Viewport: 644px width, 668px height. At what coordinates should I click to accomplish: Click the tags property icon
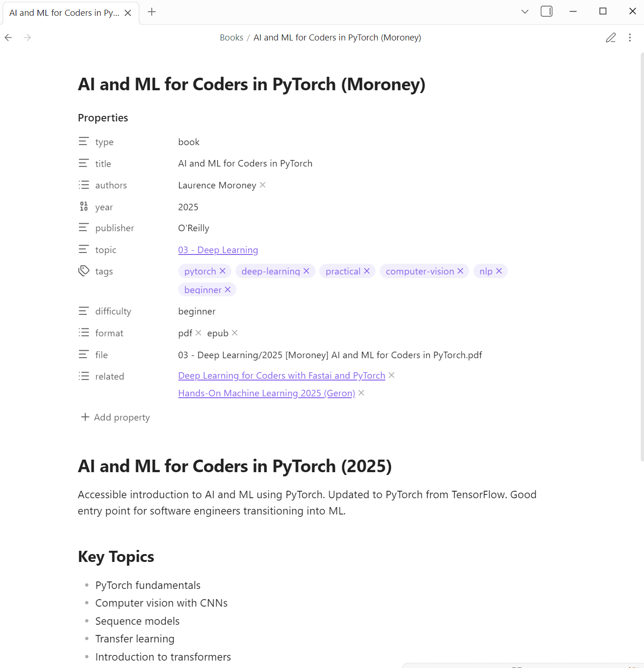84,271
